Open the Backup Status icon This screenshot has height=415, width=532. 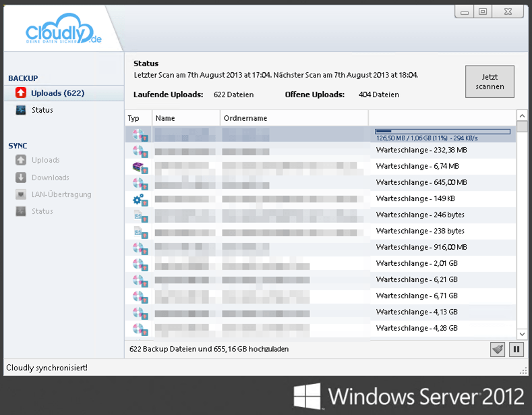point(20,110)
